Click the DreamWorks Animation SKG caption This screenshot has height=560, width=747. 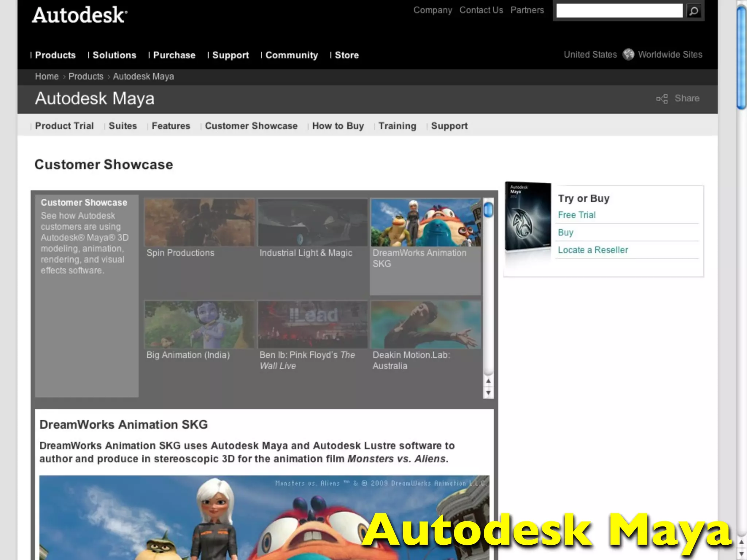click(419, 258)
